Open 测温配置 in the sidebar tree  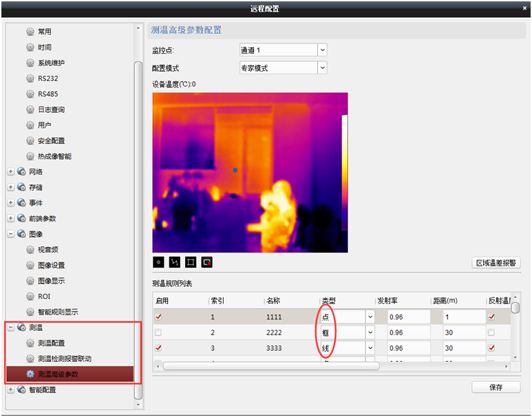52,343
